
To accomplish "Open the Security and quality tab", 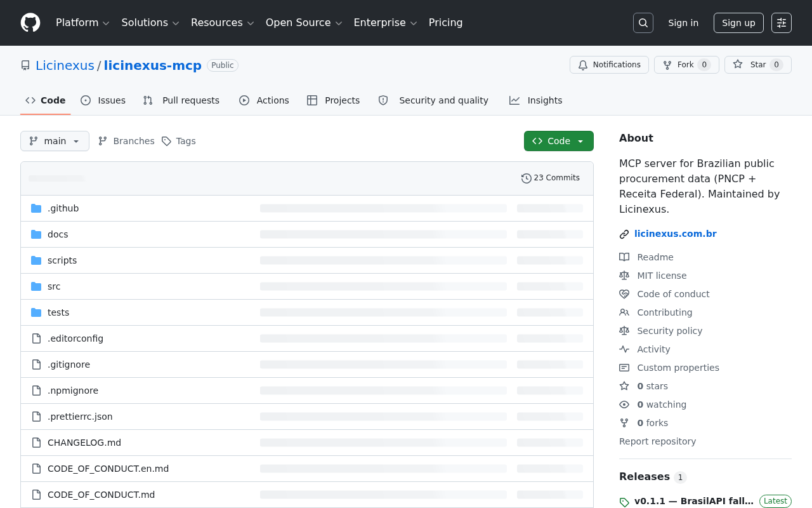I will pyautogui.click(x=433, y=100).
